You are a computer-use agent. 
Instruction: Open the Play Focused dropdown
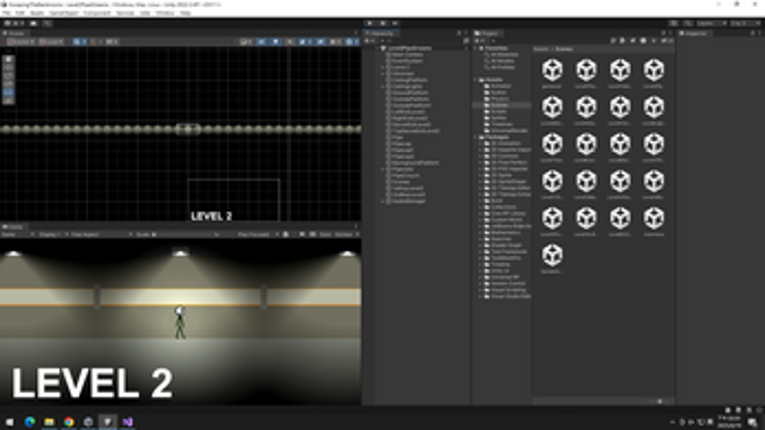pyautogui.click(x=258, y=235)
